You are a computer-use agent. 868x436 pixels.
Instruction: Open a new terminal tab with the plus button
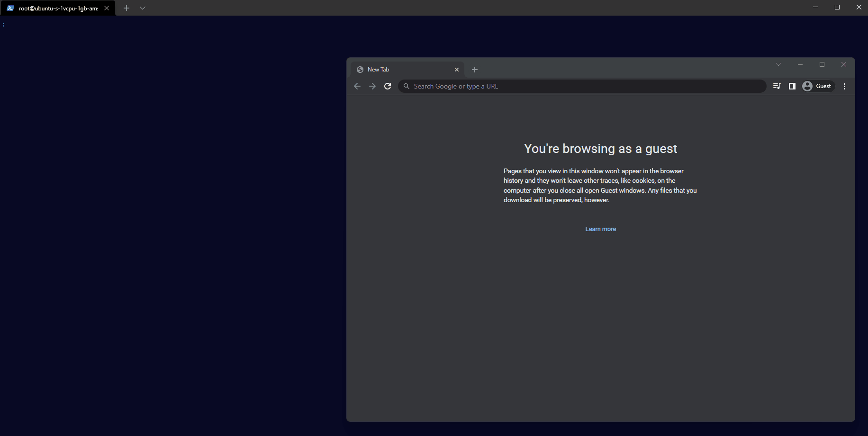[127, 8]
